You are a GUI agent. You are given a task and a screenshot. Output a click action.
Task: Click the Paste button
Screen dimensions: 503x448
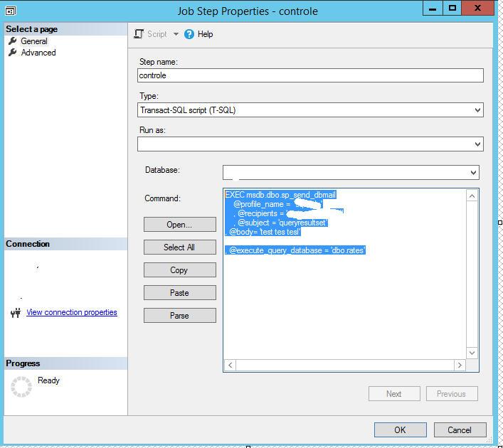point(179,293)
